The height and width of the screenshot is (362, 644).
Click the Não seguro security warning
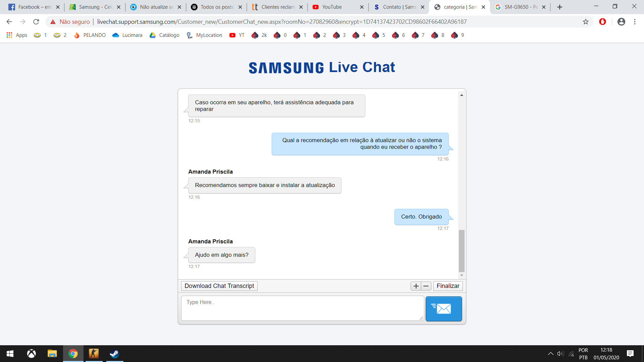point(70,22)
